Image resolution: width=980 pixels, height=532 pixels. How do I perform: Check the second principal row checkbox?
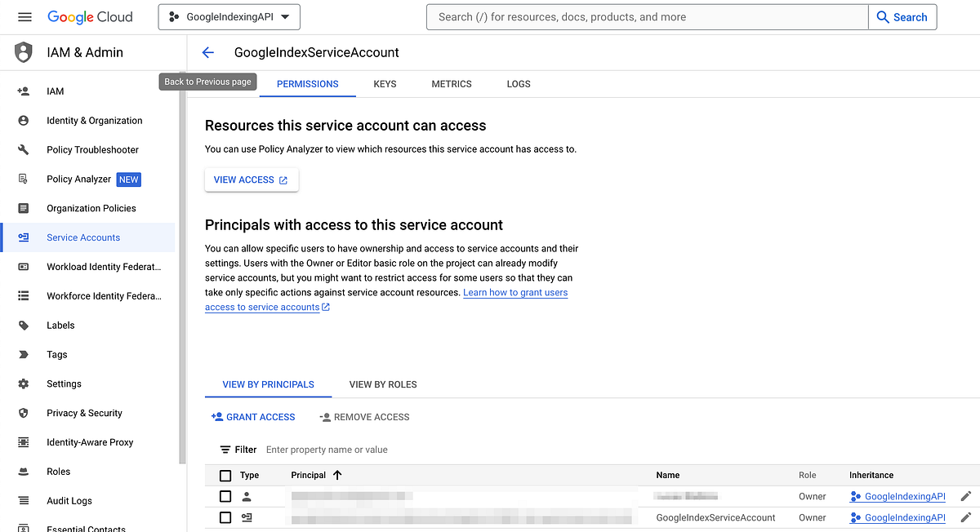pos(225,517)
